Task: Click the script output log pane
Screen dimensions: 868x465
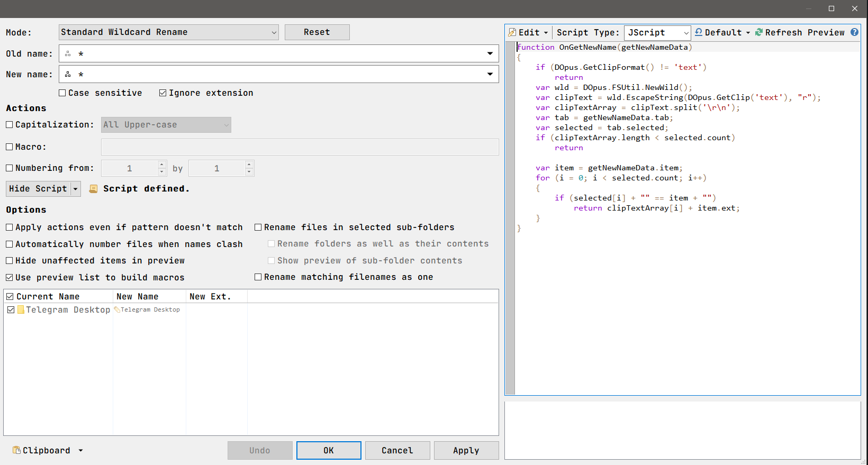Action: pos(683,430)
